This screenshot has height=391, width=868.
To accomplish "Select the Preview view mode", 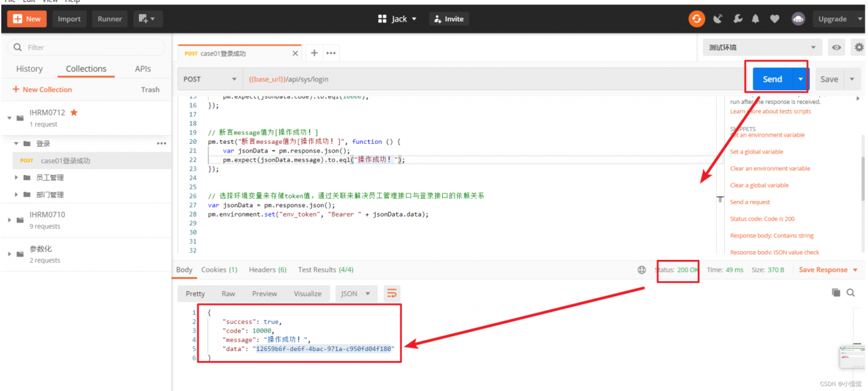I will pyautogui.click(x=264, y=294).
